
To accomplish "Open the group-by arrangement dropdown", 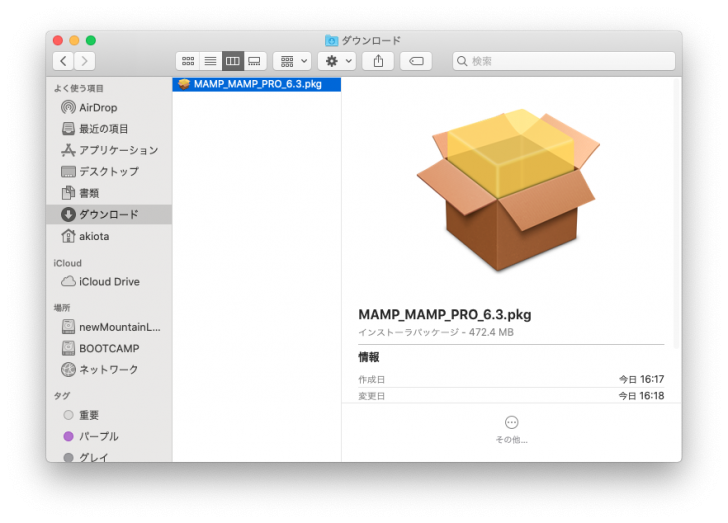I will [292, 61].
